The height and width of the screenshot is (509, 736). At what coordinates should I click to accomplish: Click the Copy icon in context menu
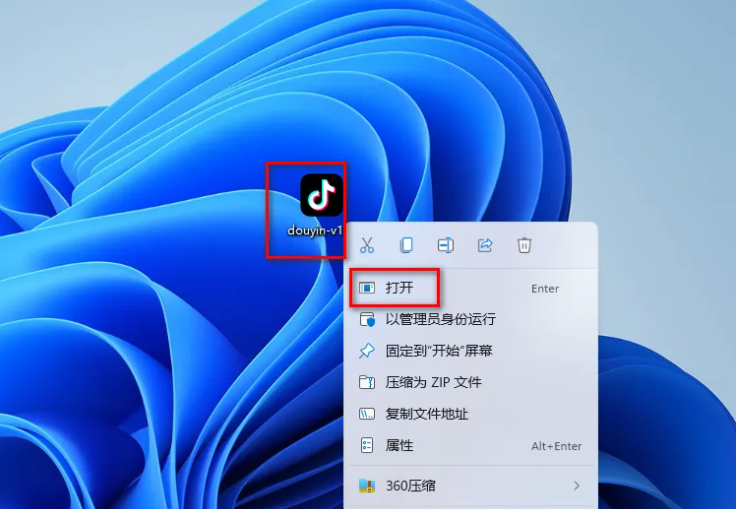pos(406,245)
